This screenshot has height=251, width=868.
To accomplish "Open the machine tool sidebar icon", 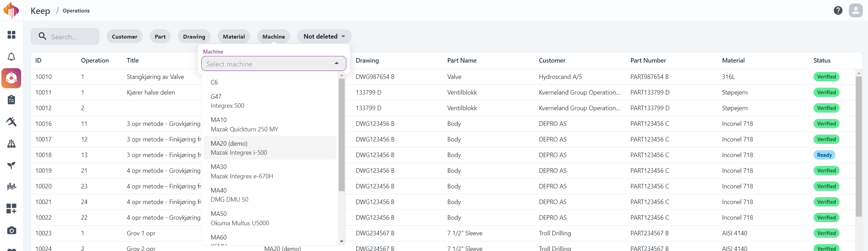I will tap(11, 144).
